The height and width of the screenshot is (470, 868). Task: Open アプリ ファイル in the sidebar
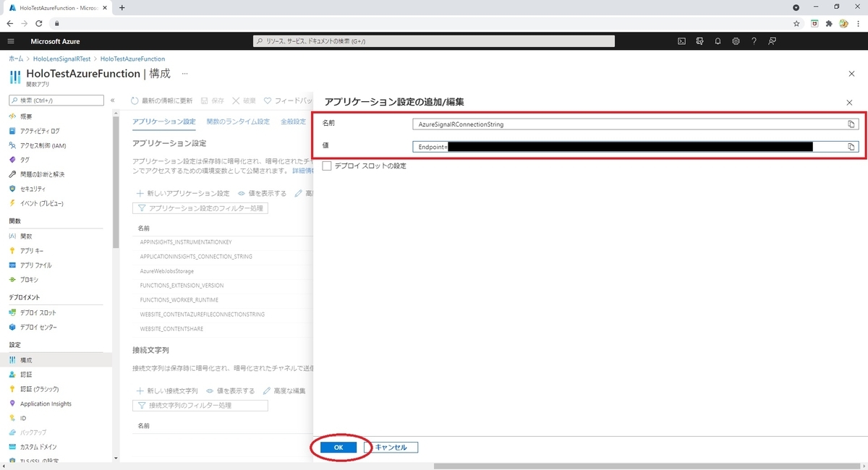35,265
